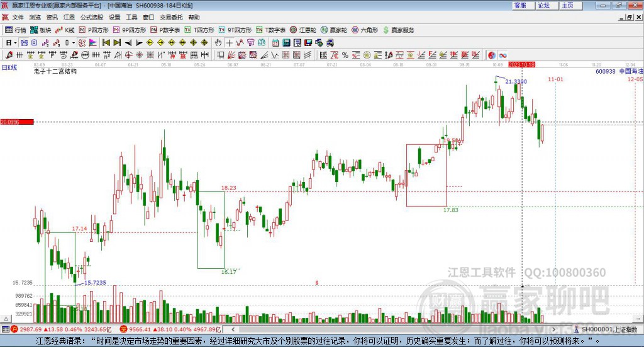This screenshot has width=644, height=347.
Task: Open the P四方形 tool
Action: [94, 30]
